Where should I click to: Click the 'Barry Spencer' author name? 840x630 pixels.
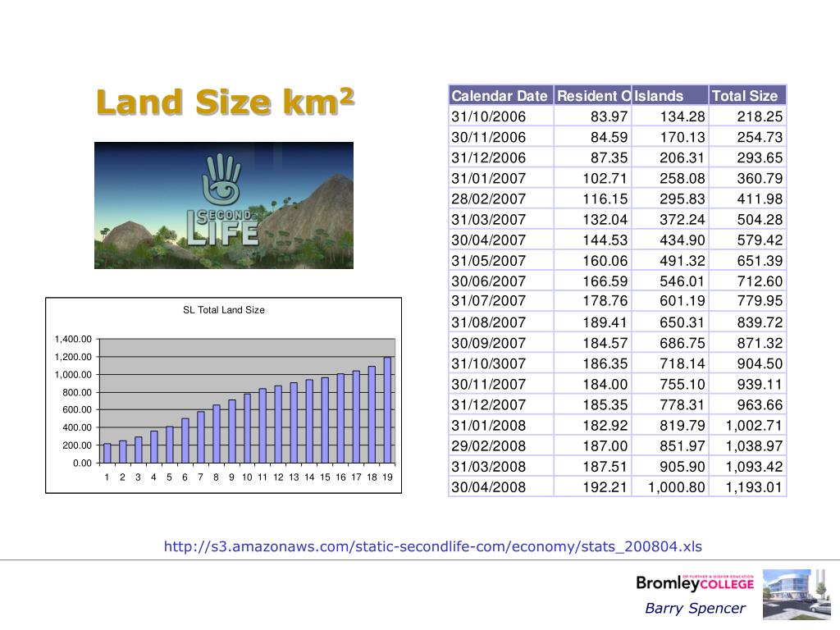(695, 609)
